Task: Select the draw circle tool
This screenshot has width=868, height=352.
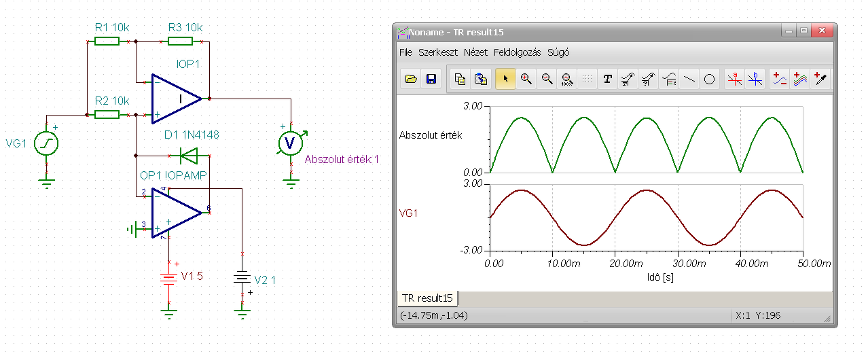Action: point(709,80)
